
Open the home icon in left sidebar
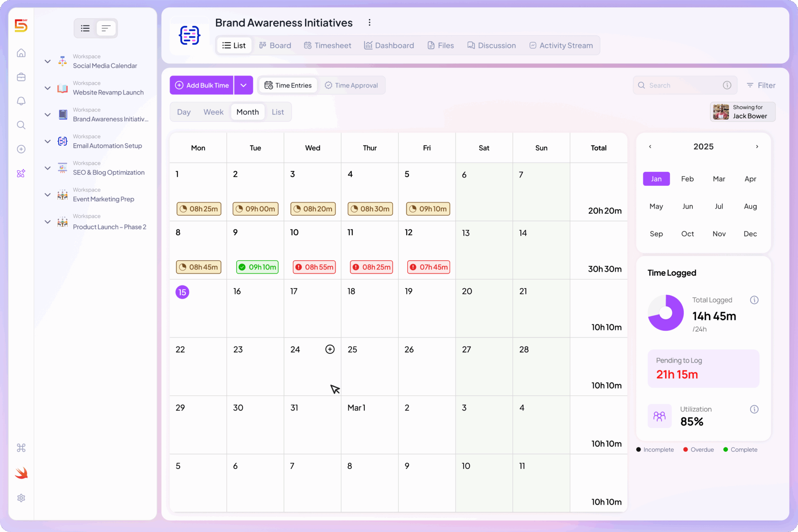(x=21, y=53)
